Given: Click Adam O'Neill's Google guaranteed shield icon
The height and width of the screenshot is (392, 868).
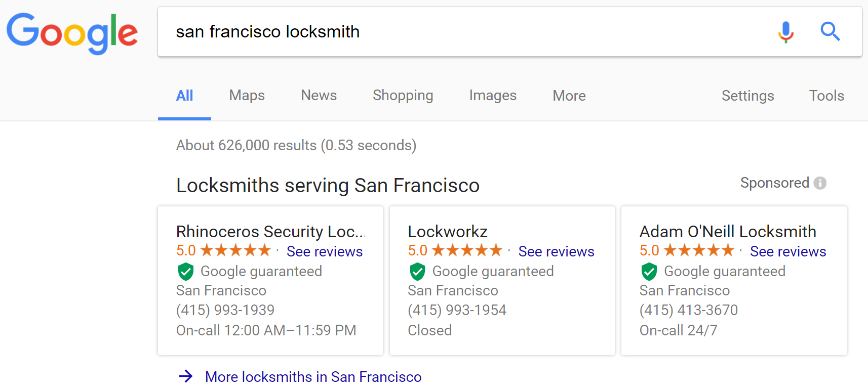Looking at the screenshot, I should point(649,272).
